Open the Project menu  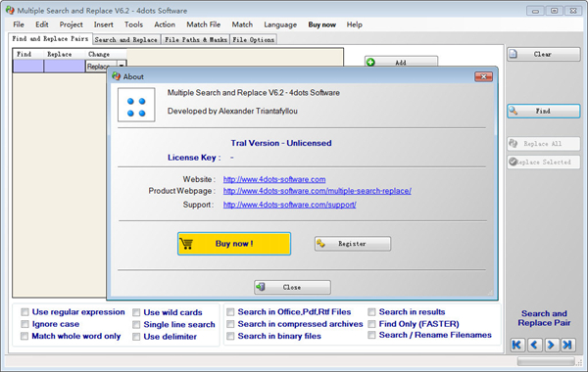point(71,24)
